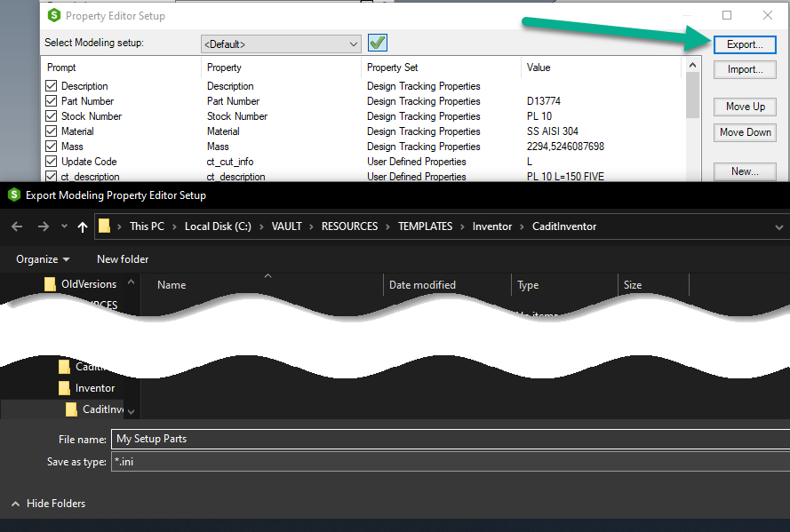This screenshot has width=790, height=532.
Task: Toggle the Material checkbox
Action: tap(51, 131)
